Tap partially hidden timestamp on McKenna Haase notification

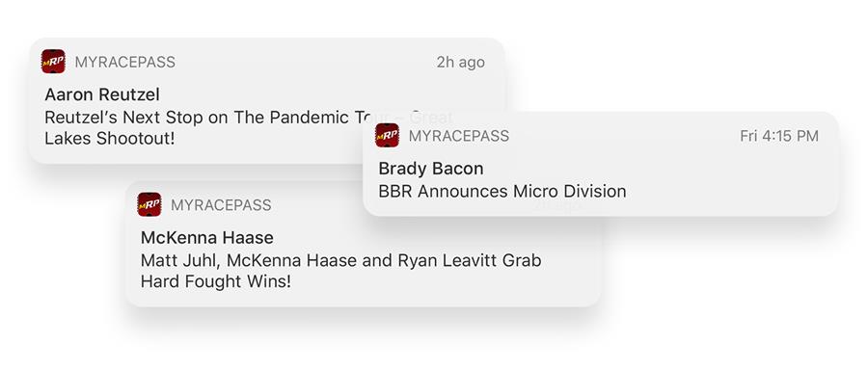click(556, 205)
